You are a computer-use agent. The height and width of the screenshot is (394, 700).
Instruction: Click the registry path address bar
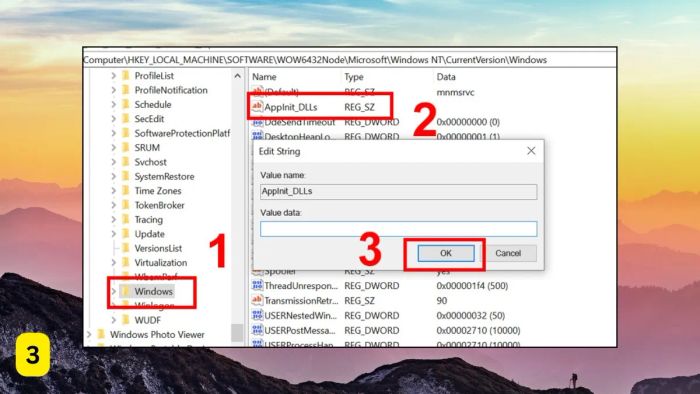[x=349, y=60]
